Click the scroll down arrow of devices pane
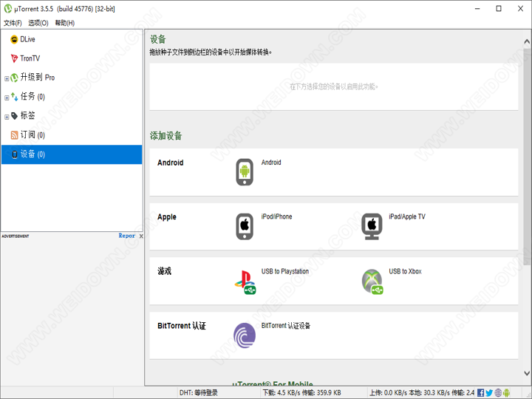The image size is (532, 399). coord(527,373)
